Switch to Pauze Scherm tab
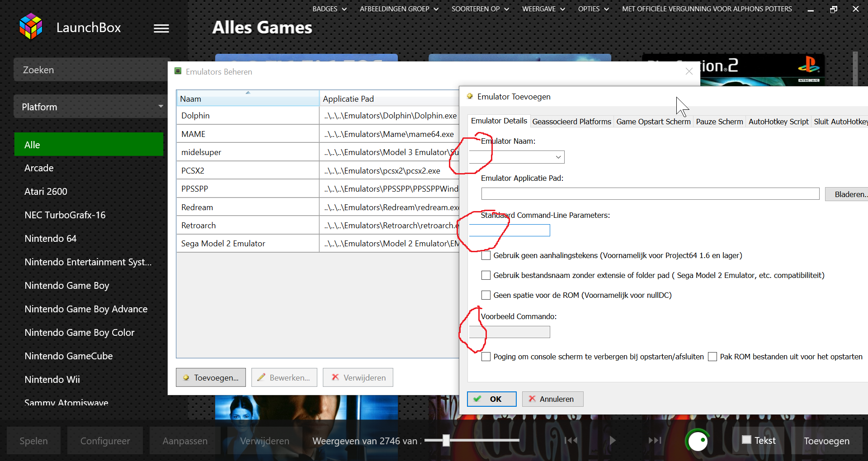Viewport: 868px width, 461px height. pos(719,122)
